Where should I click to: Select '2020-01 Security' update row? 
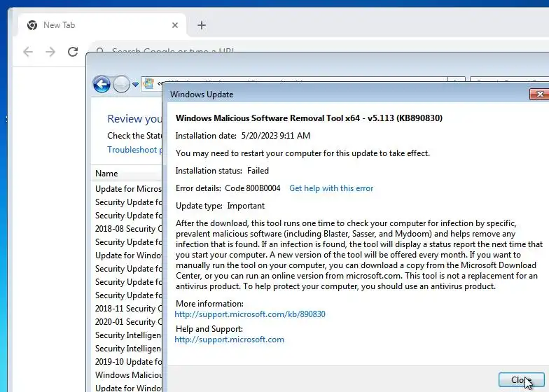click(x=128, y=322)
